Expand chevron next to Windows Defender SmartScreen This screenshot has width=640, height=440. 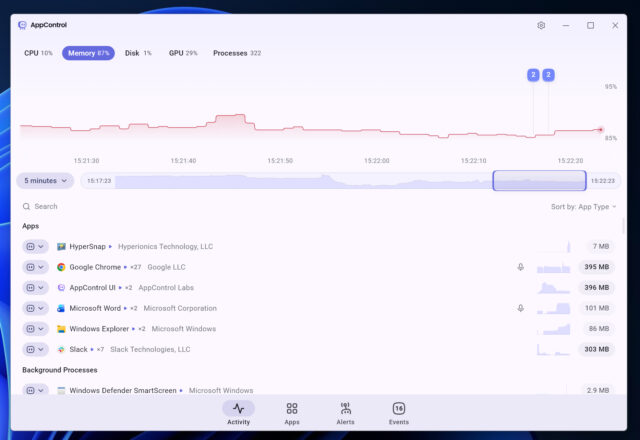click(x=41, y=391)
